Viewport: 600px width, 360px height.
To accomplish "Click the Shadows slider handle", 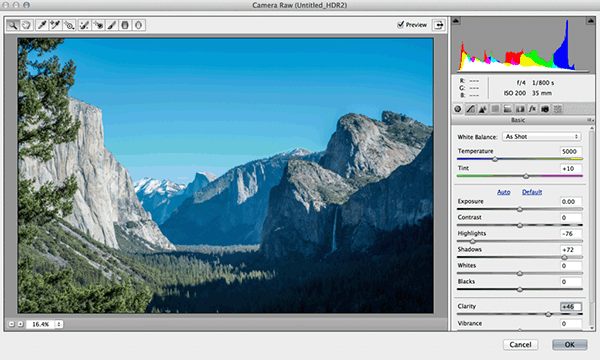I will tap(564, 257).
